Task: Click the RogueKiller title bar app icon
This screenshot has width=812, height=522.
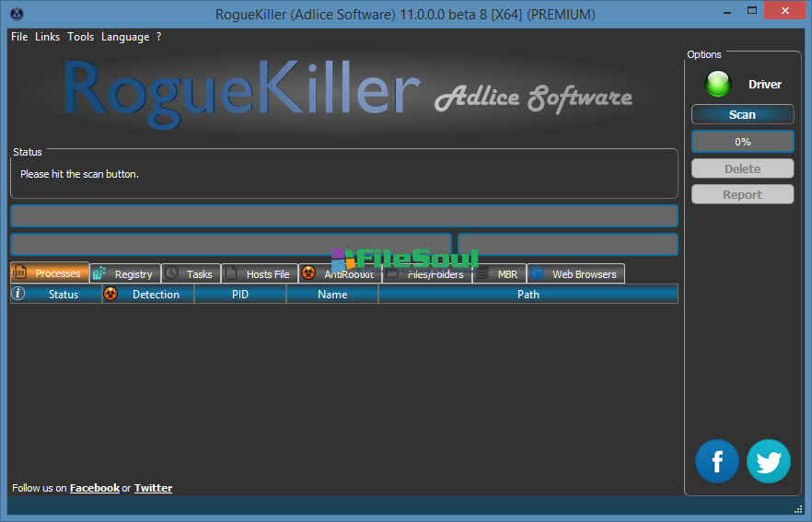Action: tap(17, 14)
